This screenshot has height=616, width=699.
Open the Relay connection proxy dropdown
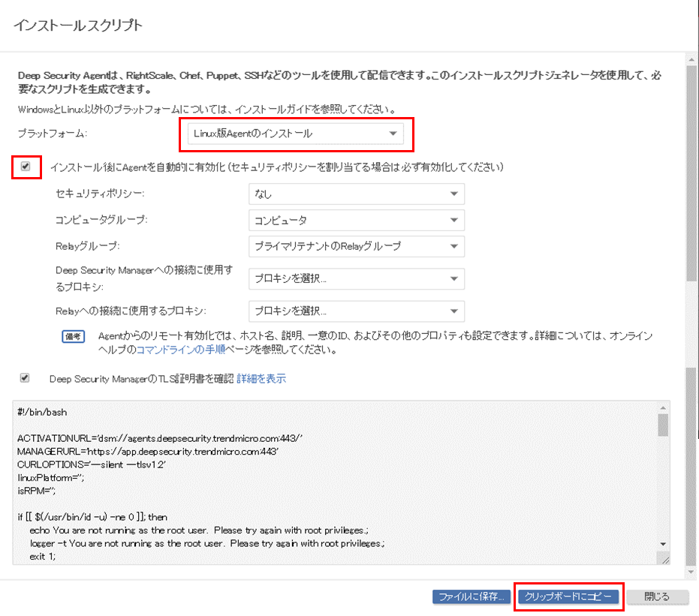point(356,311)
